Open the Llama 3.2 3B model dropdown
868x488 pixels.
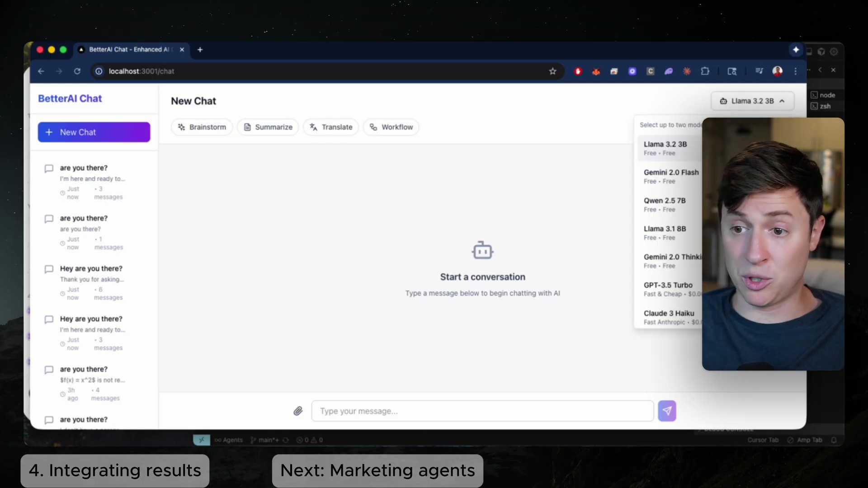point(753,101)
